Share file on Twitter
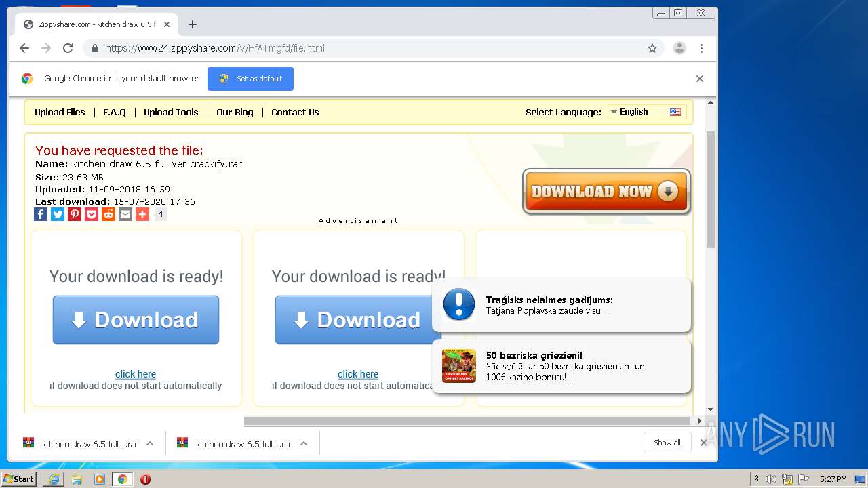The width and height of the screenshot is (868, 488). click(x=58, y=214)
